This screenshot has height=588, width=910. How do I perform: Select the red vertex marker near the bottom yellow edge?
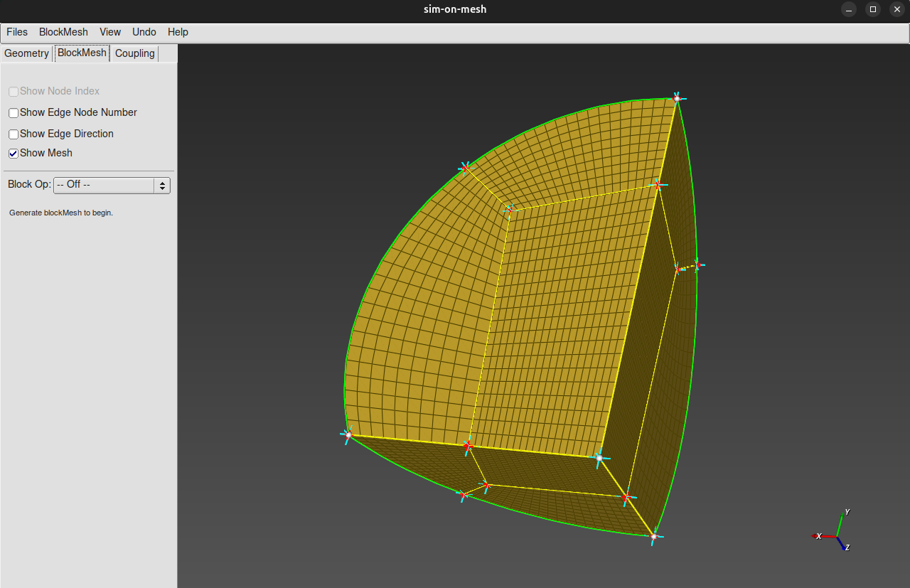pyautogui.click(x=469, y=447)
